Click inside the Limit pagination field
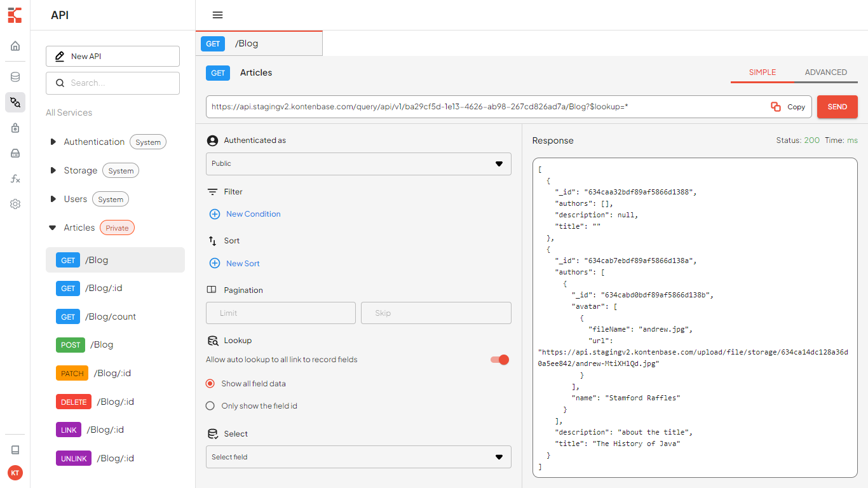Image resolution: width=868 pixels, height=488 pixels. click(280, 313)
